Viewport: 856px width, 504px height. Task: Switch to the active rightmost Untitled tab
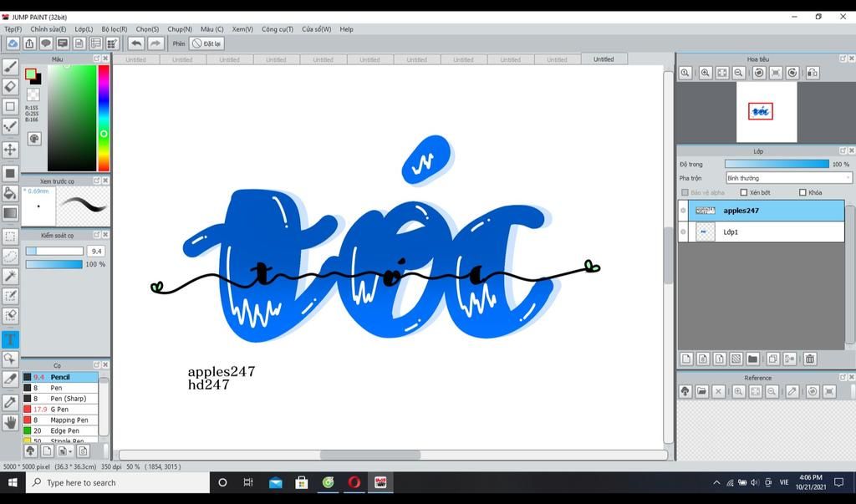click(x=604, y=59)
